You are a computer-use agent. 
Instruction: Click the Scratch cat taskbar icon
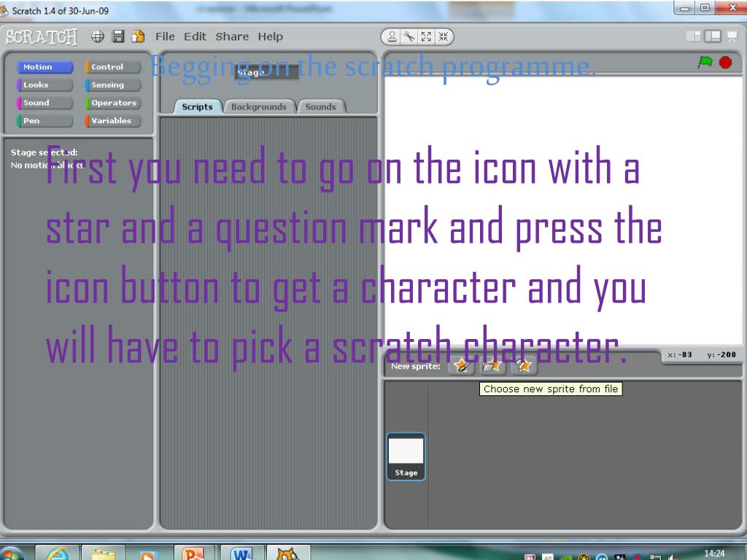(287, 554)
